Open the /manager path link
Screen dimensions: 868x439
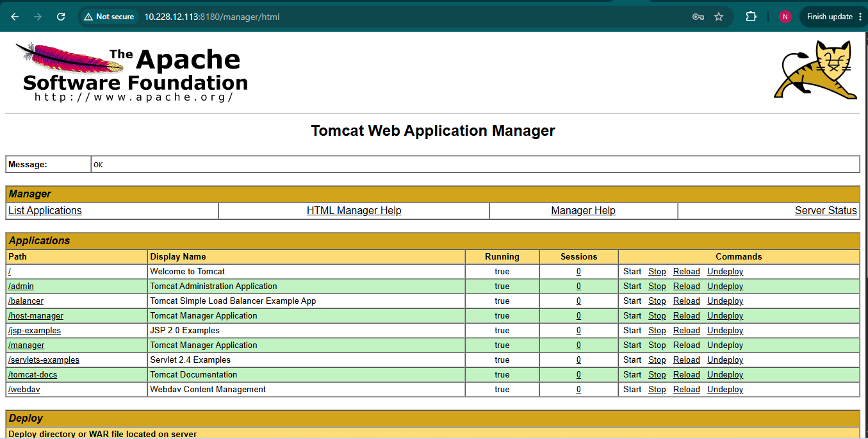[26, 345]
